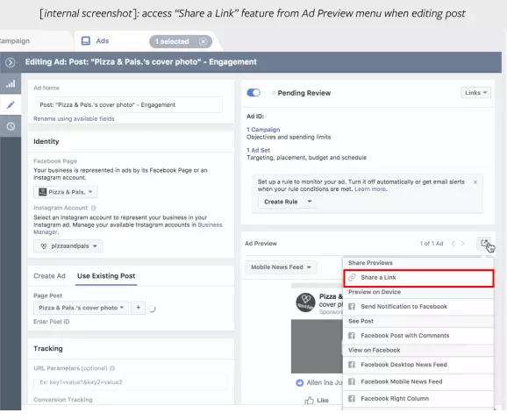
Task: Choose Facebook Right Column
Action: coord(418,399)
